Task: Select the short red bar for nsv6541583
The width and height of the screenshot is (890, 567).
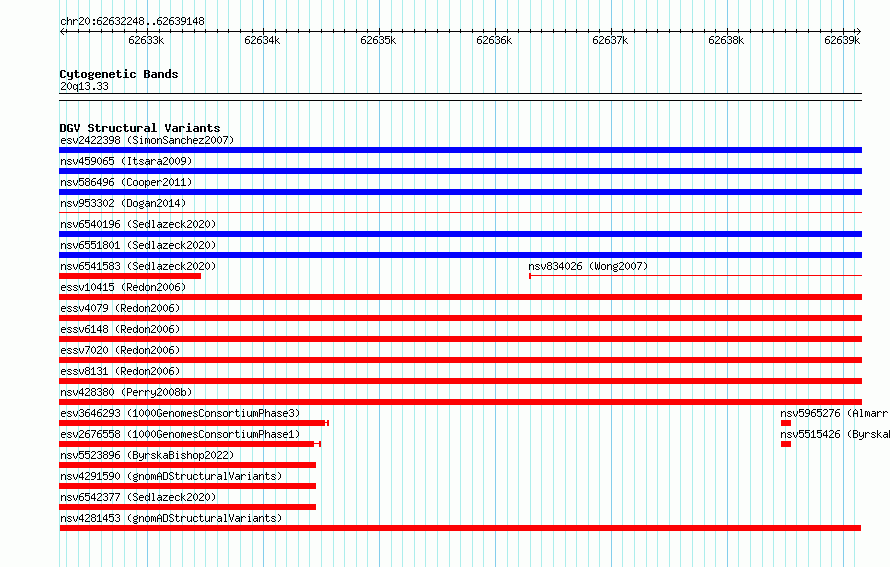Action: [130, 276]
